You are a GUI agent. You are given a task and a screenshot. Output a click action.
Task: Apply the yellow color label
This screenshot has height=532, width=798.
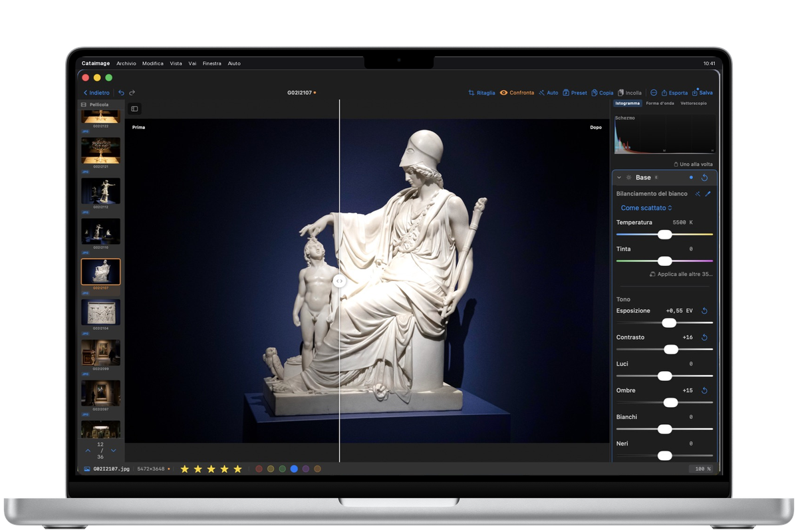[271, 469]
